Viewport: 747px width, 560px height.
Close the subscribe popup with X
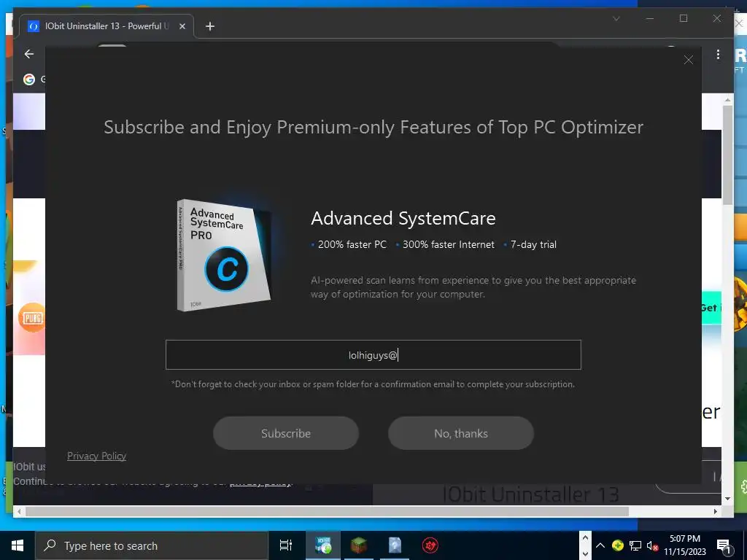(689, 60)
